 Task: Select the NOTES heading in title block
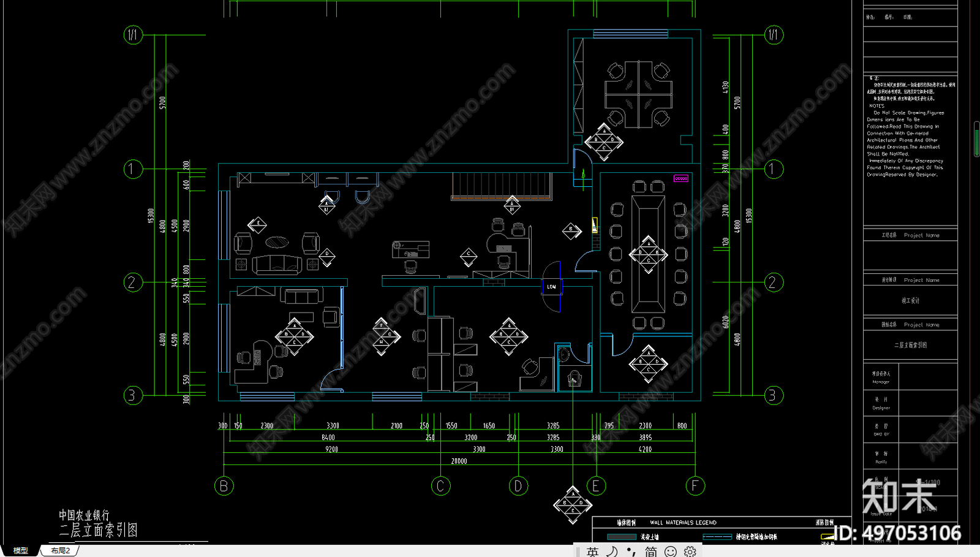876,106
